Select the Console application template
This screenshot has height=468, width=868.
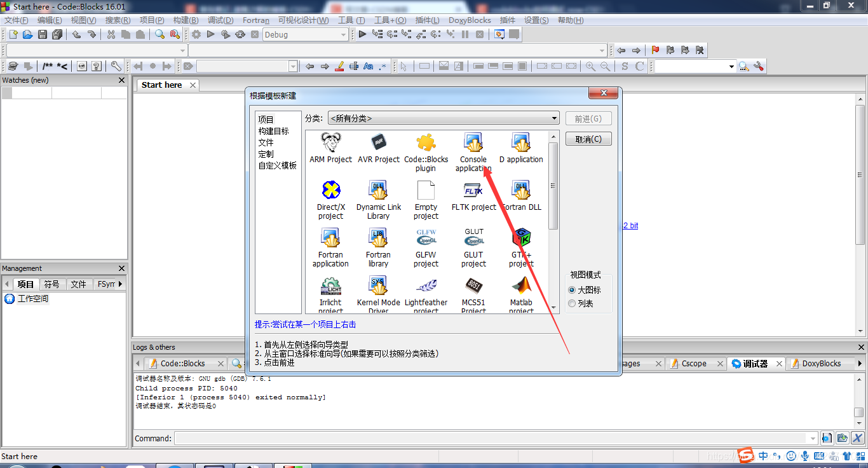(x=473, y=153)
